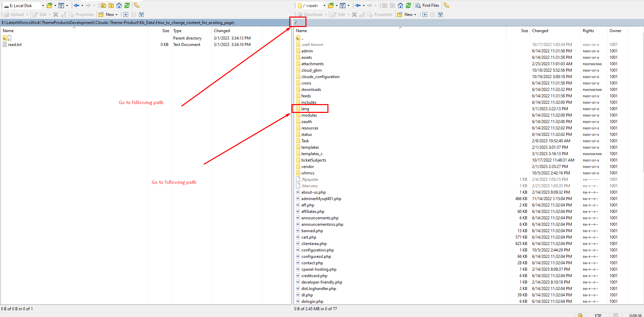The height and width of the screenshot is (317, 644).
Task: Click the local New button
Action: coord(108,15)
